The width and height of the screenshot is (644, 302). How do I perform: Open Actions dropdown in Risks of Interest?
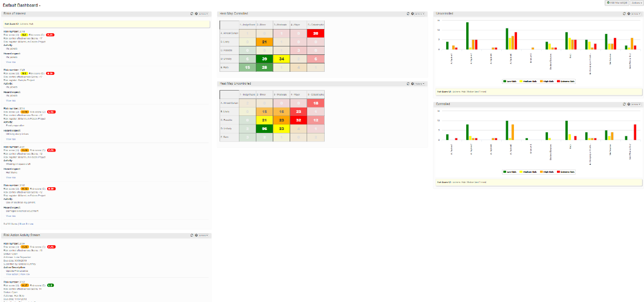point(204,13)
